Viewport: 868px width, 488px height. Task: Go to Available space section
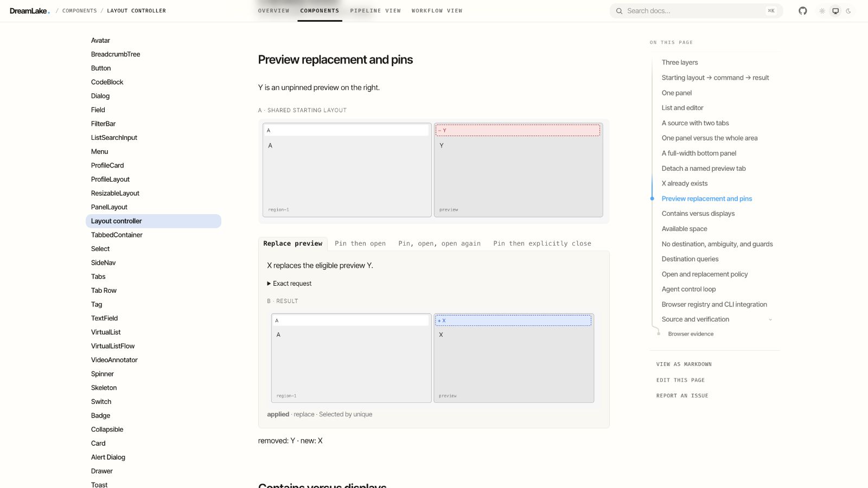click(684, 229)
